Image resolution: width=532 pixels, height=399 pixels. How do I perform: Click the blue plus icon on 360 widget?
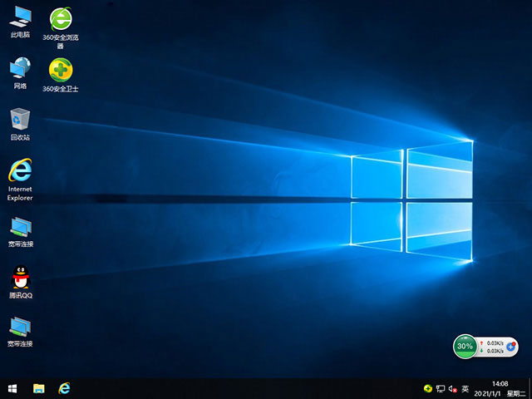[x=511, y=347]
